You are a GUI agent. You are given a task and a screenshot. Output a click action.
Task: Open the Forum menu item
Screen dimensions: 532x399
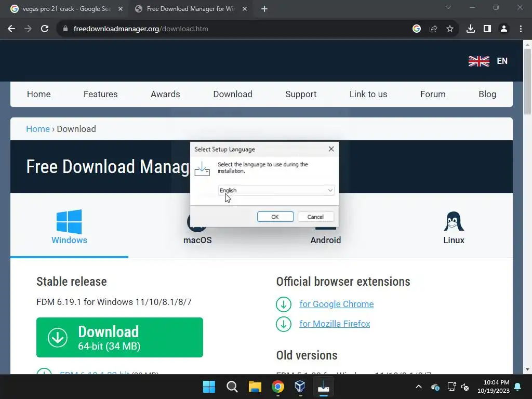tap(433, 95)
